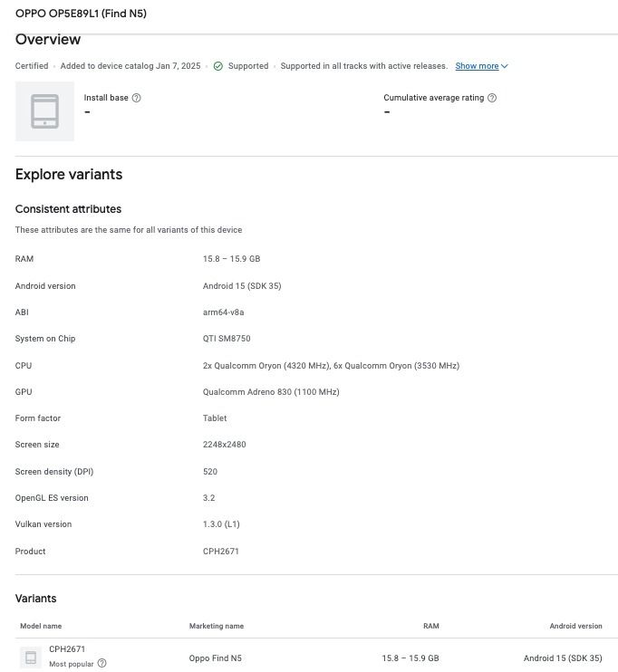Viewport: 618px width, 672px height.
Task: Click the RAM column header in Variants table
Action: (x=430, y=626)
